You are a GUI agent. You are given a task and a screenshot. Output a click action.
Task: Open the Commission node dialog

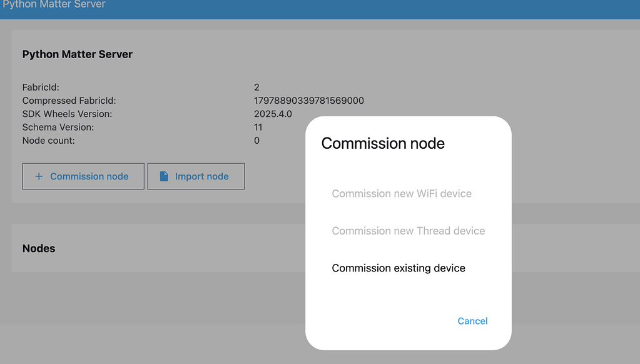(x=83, y=176)
